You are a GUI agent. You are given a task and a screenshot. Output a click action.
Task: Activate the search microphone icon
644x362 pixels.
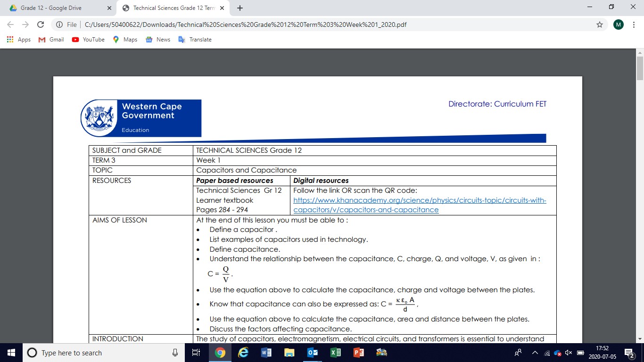pos(175,353)
